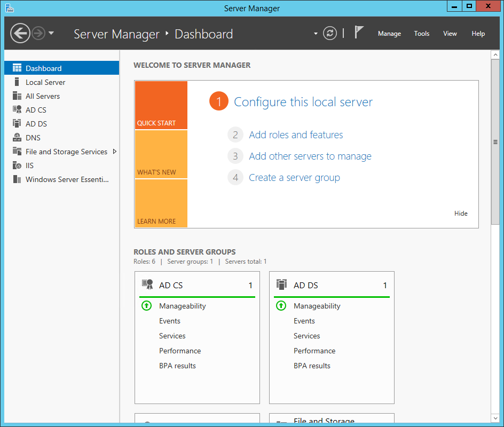Open the Manage menu
Screen dimensions: 504x427
[389, 34]
